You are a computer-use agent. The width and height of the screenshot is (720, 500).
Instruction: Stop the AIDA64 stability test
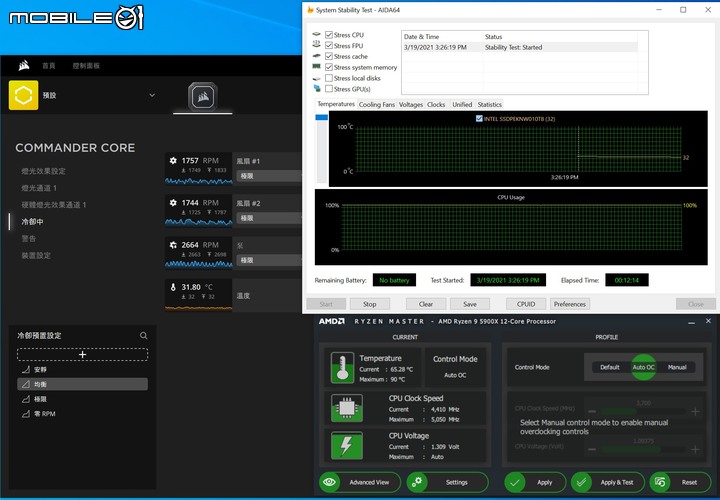370,304
